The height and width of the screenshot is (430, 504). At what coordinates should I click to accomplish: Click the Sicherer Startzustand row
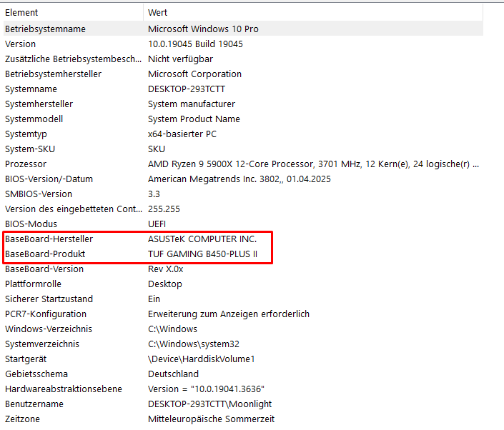click(49, 299)
